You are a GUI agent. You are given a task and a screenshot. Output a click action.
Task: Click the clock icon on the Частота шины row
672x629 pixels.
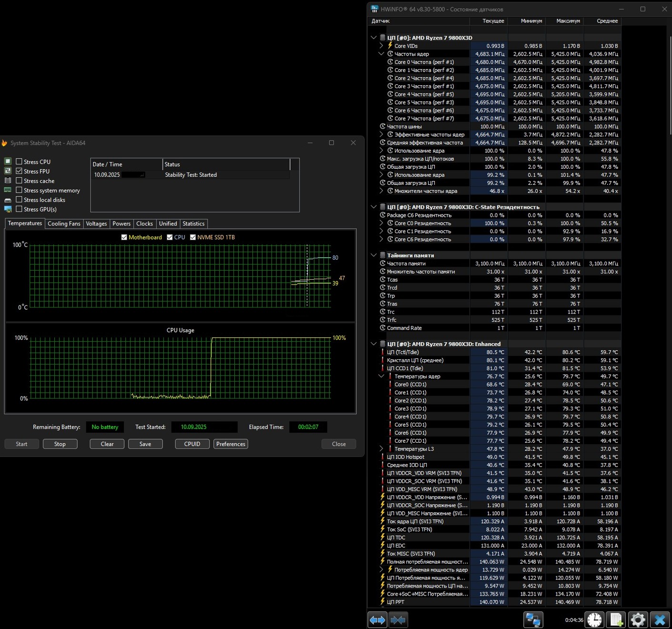[x=382, y=126]
